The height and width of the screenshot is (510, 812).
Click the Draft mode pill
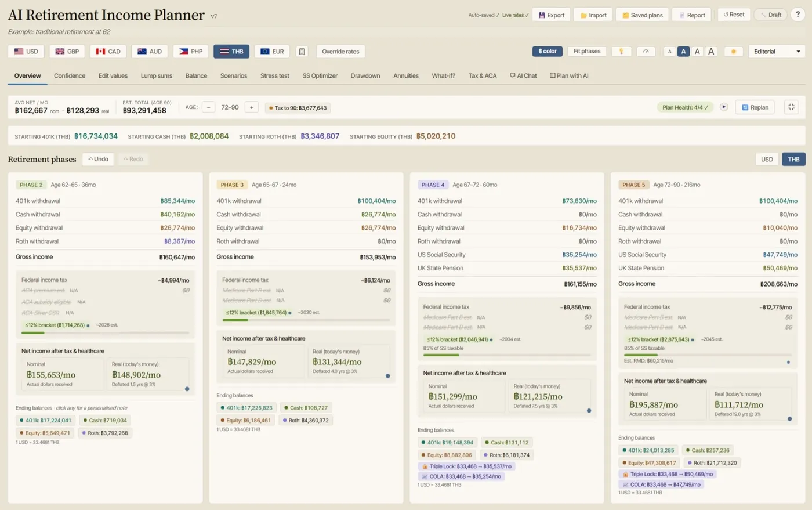coord(770,15)
